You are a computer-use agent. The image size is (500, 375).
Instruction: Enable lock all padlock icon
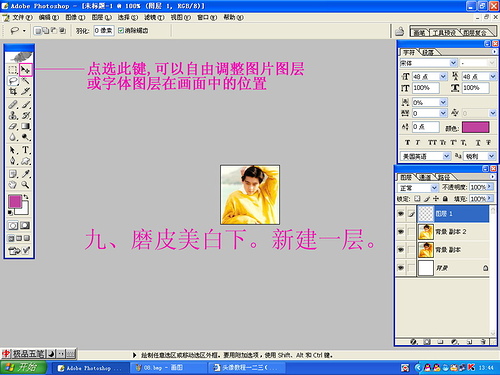pyautogui.click(x=445, y=199)
